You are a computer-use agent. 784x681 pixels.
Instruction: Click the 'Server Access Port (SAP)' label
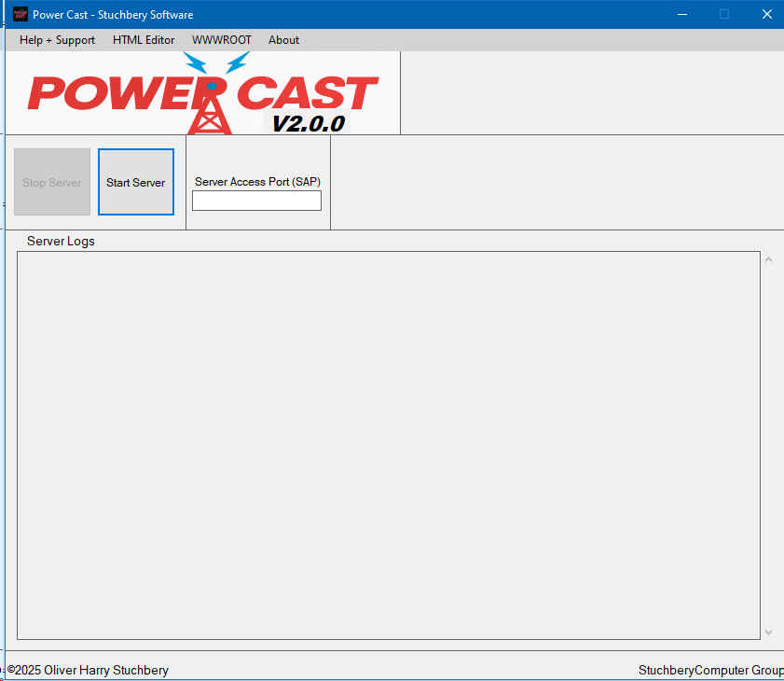[257, 182]
